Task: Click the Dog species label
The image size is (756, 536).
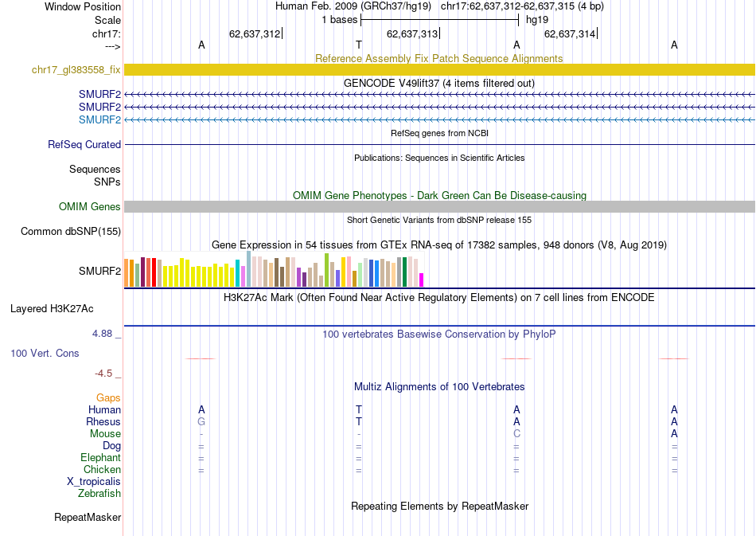Action: [112, 445]
